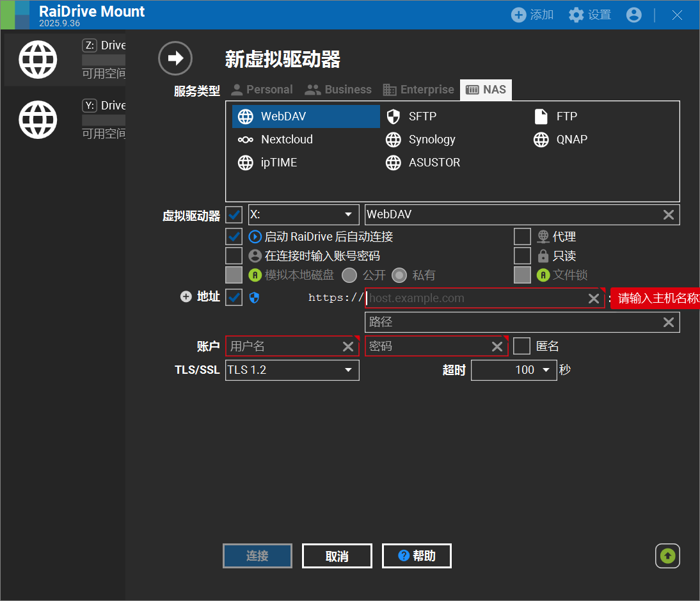Enable the 代理 proxy checkbox
Screen dimensions: 700x601
pos(522,237)
